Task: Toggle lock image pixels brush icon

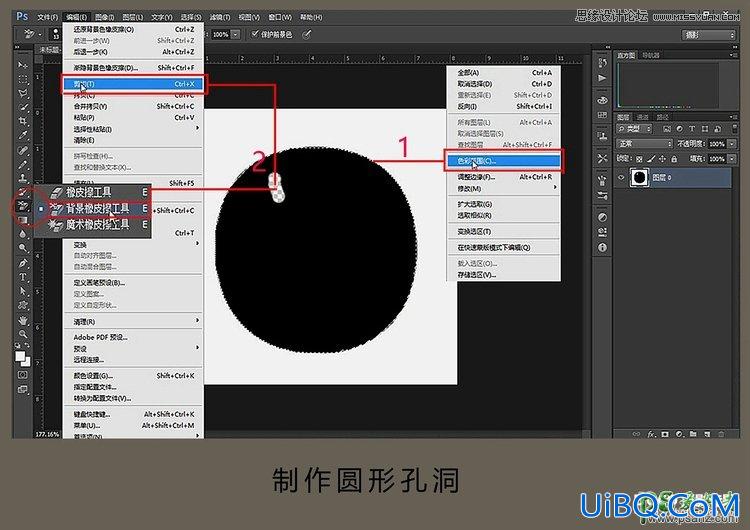Action: pyautogui.click(x=651, y=159)
